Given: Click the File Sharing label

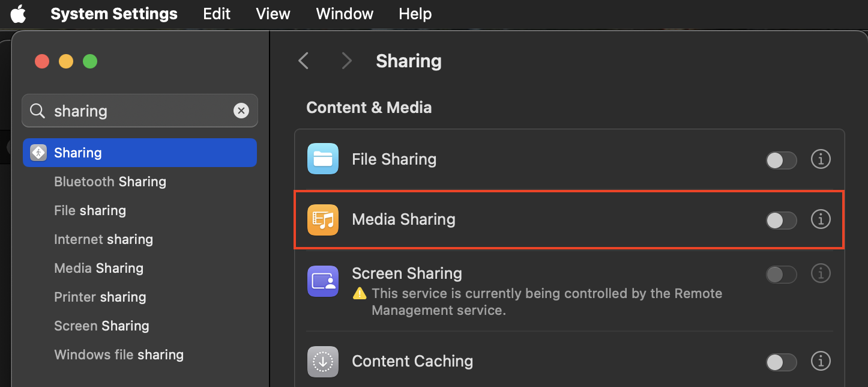Looking at the screenshot, I should coord(394,159).
